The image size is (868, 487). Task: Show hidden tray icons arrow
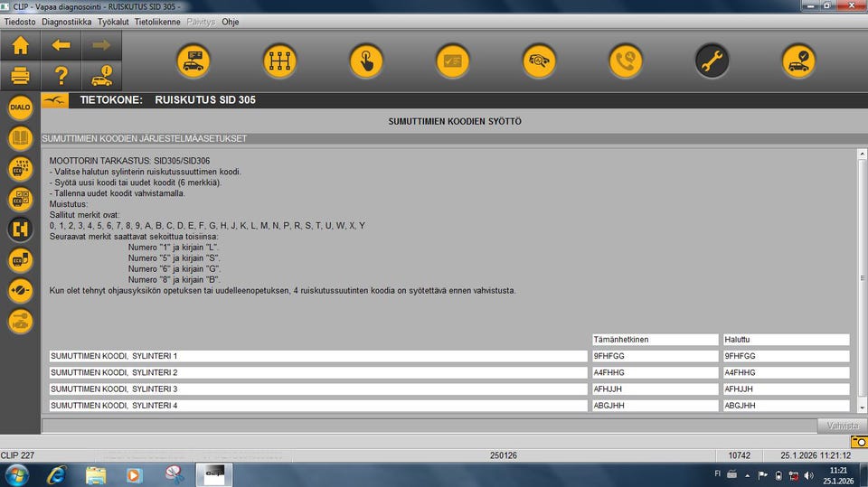click(x=748, y=475)
